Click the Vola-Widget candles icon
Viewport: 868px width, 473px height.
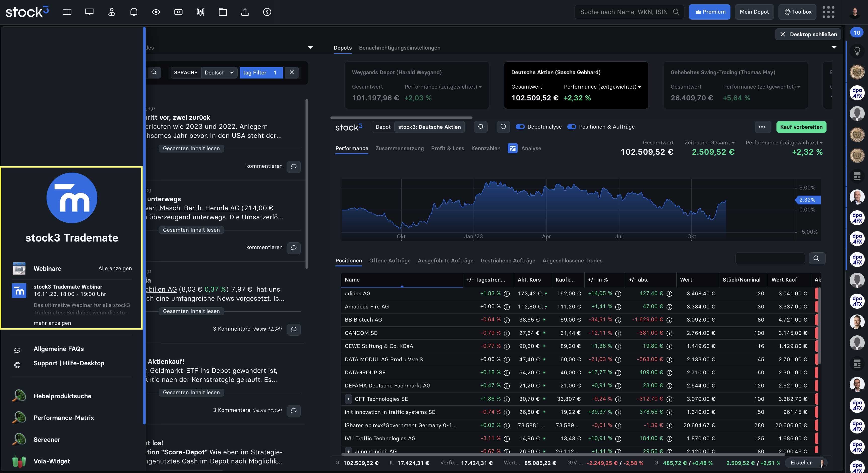pos(19,461)
